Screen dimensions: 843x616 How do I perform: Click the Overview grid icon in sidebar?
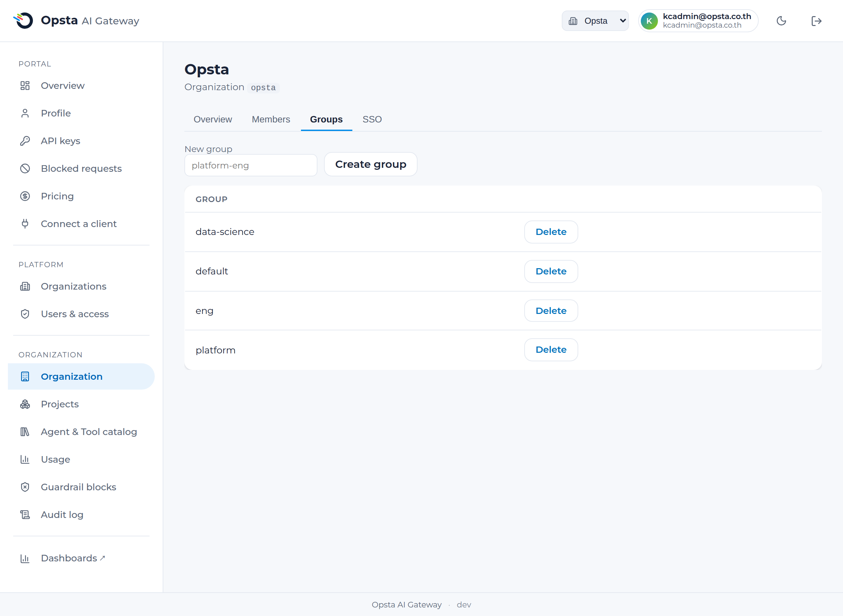coord(25,86)
